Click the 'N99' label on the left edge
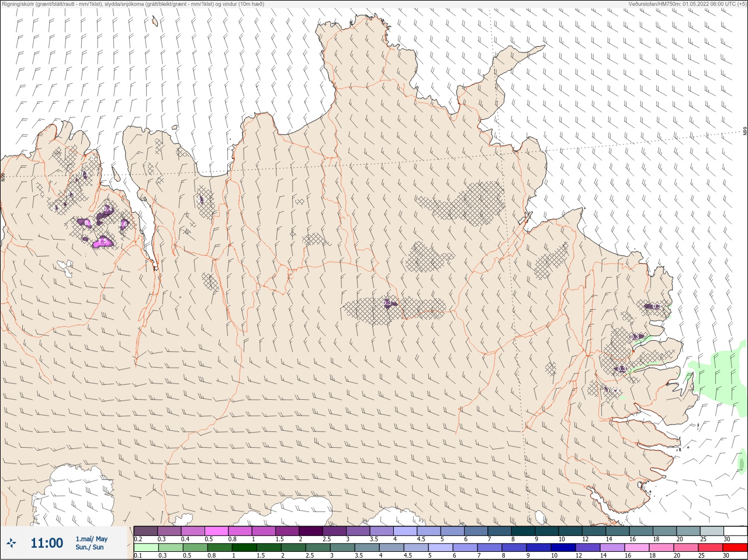Screen dimensions: 748x560 coord(3,176)
